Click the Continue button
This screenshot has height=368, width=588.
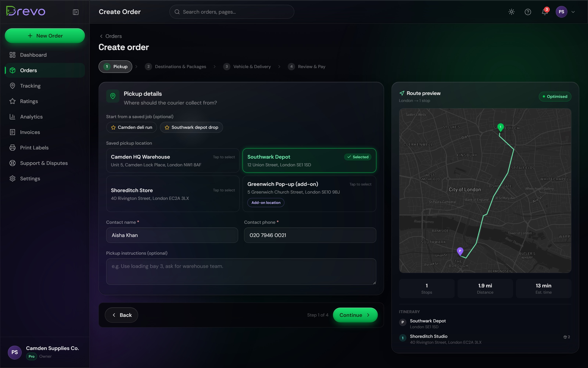point(355,315)
